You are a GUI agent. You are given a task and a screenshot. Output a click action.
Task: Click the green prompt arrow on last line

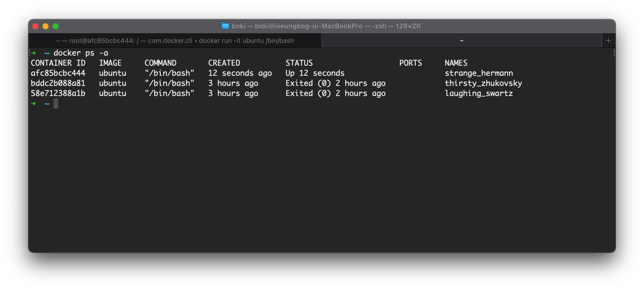pos(33,104)
